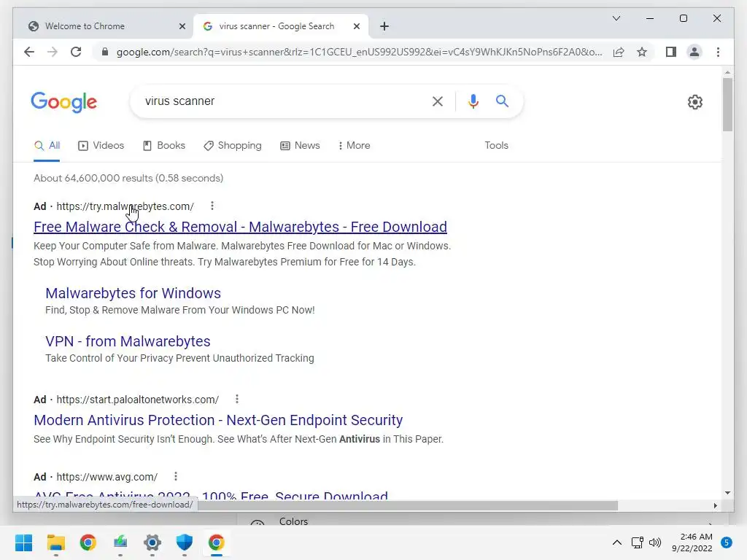Open File Explorer from taskbar
The height and width of the screenshot is (560, 747).
(x=55, y=542)
